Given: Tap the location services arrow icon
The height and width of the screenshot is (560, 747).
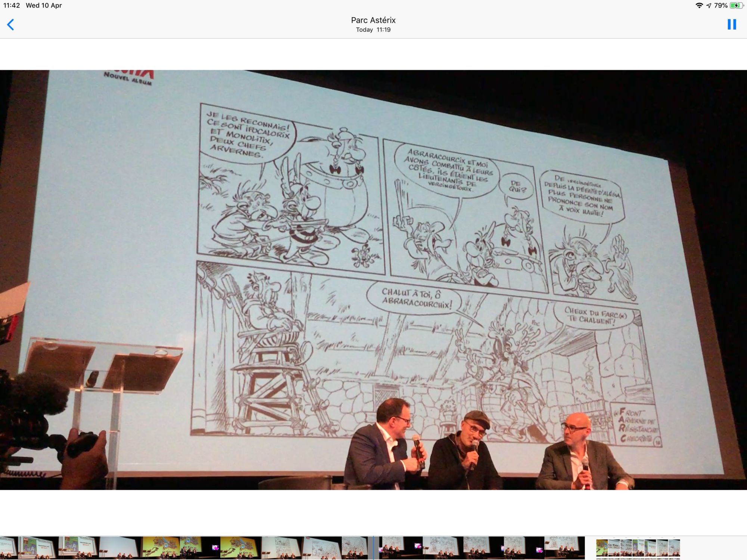Looking at the screenshot, I should [709, 6].
